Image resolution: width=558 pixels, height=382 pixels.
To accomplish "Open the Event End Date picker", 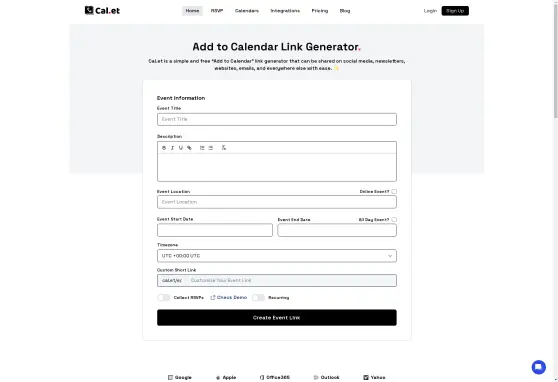I will point(337,230).
